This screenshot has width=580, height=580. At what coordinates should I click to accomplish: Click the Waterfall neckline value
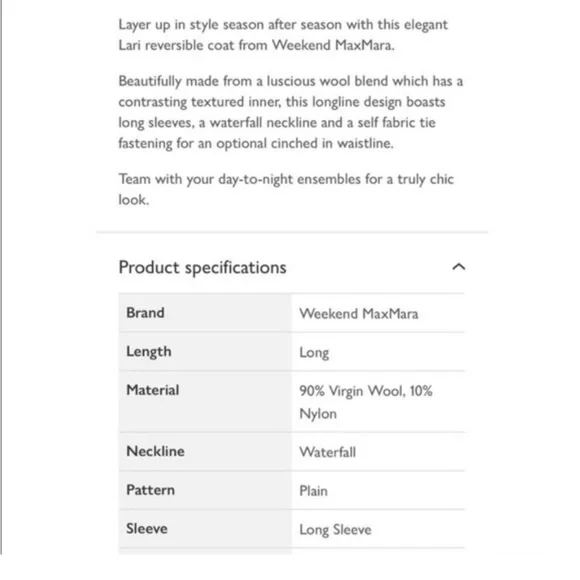pyautogui.click(x=327, y=452)
